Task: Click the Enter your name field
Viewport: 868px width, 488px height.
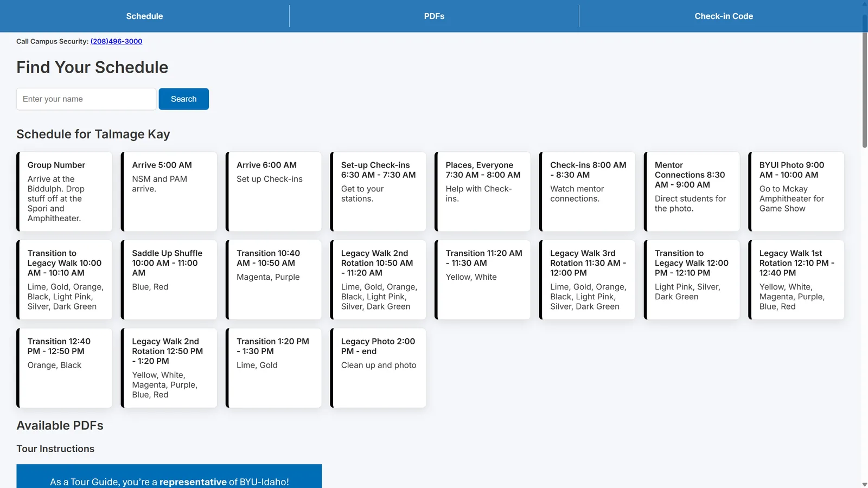Action: point(85,99)
